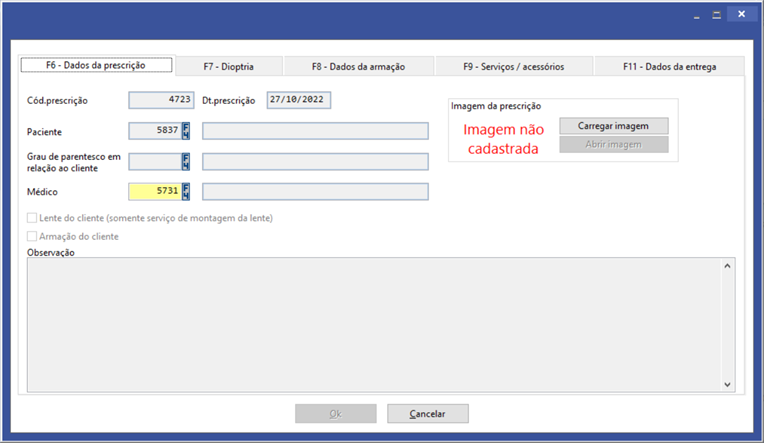Select the Dt.prescrição date field
Screen dimensions: 764x443
click(x=298, y=100)
